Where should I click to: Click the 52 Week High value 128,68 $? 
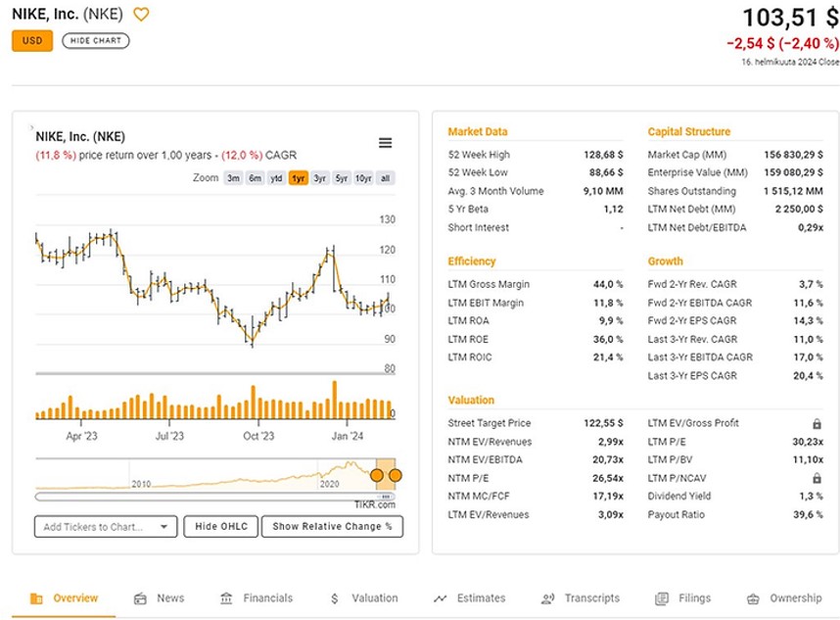click(x=603, y=155)
